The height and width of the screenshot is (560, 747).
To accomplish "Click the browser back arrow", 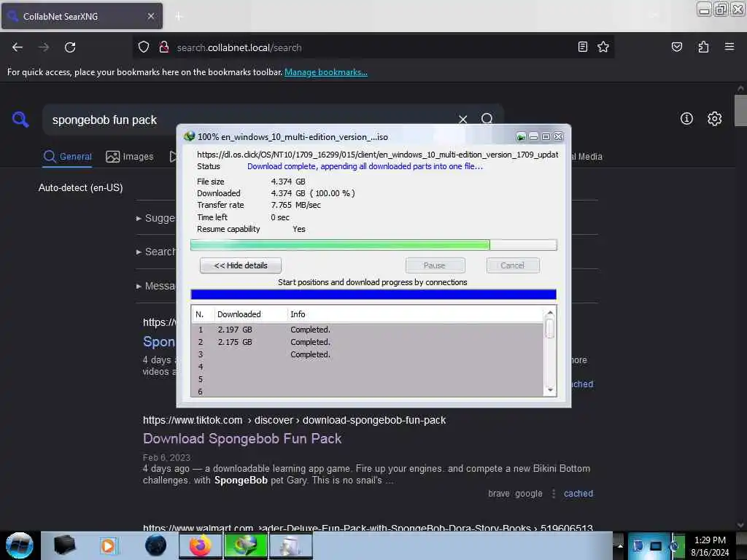I will [18, 47].
